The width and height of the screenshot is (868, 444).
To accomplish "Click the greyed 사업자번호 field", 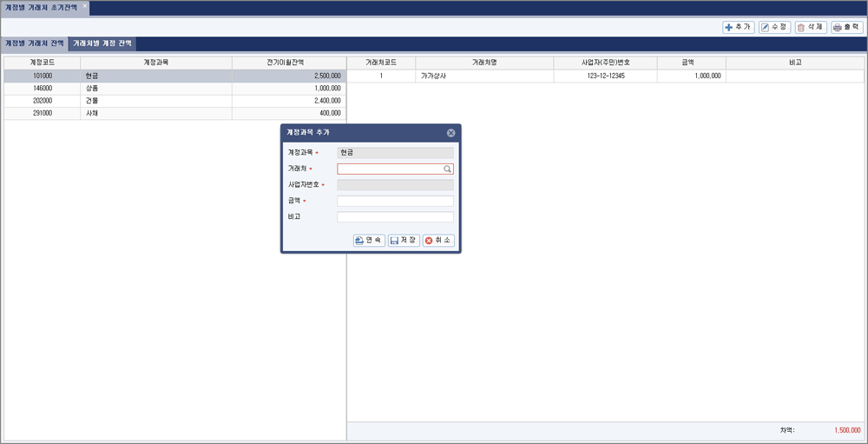I will point(395,185).
